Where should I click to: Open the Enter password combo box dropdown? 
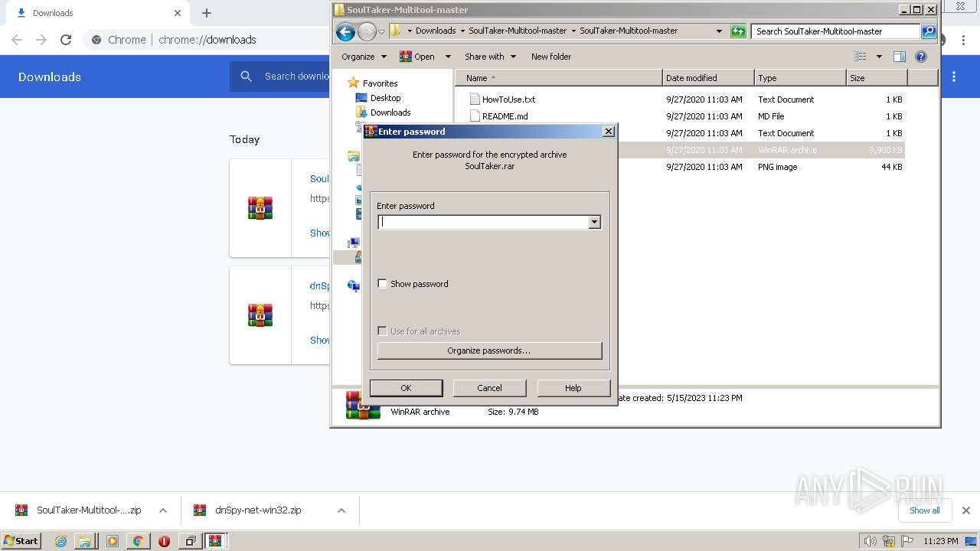click(x=594, y=222)
